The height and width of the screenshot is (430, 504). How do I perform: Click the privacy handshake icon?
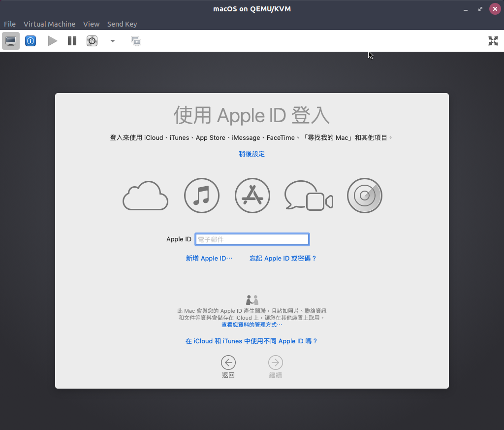point(252,300)
